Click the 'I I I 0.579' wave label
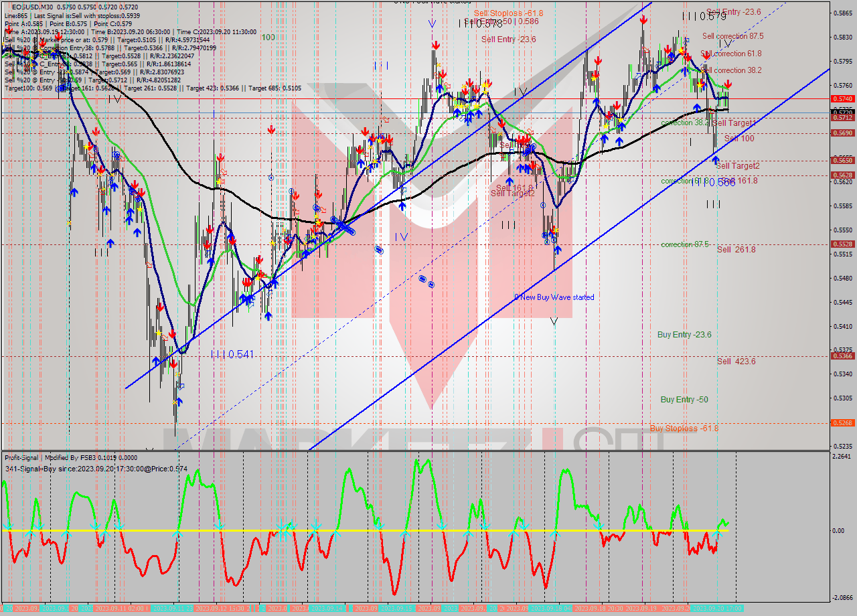Screen dimensions: 857x616 (704, 16)
